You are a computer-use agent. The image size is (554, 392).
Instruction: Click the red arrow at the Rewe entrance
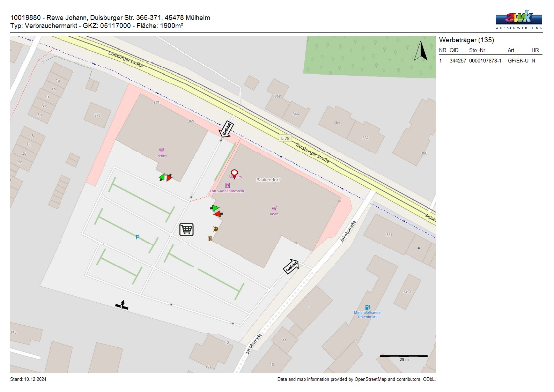click(x=218, y=214)
